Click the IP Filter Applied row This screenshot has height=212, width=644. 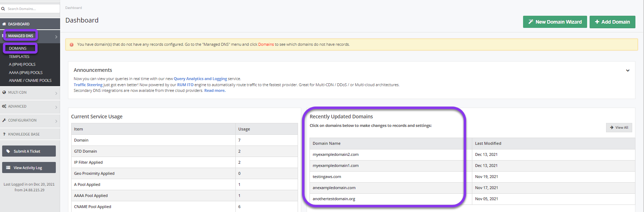pyautogui.click(x=185, y=162)
